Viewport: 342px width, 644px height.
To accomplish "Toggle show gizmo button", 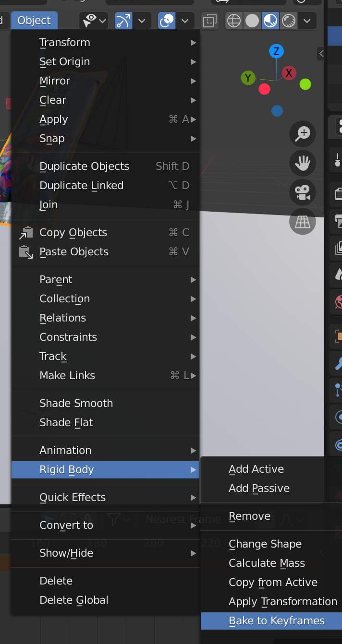I will point(123,21).
